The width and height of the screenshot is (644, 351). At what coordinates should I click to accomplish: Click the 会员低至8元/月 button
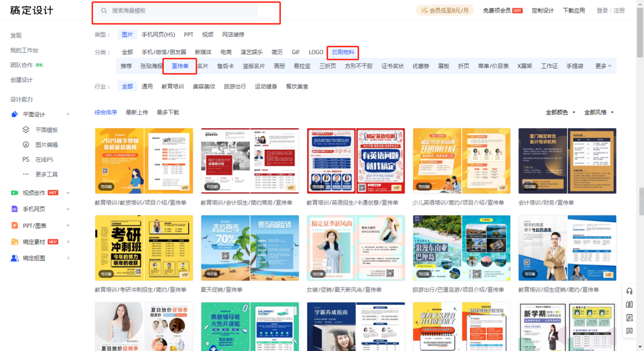tap(445, 11)
